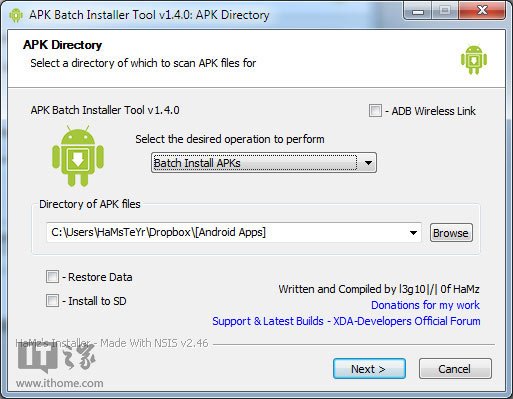Tick the Restore Data checkbox

pos(52,277)
